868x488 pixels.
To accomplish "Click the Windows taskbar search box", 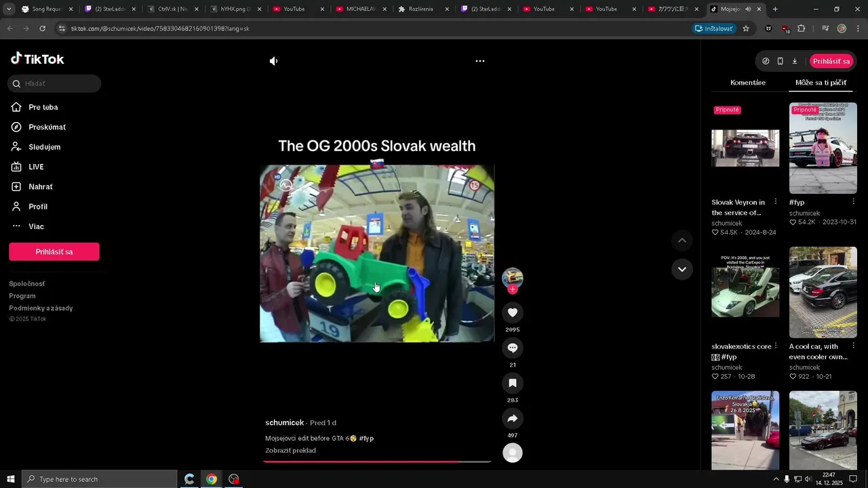I will click(100, 479).
